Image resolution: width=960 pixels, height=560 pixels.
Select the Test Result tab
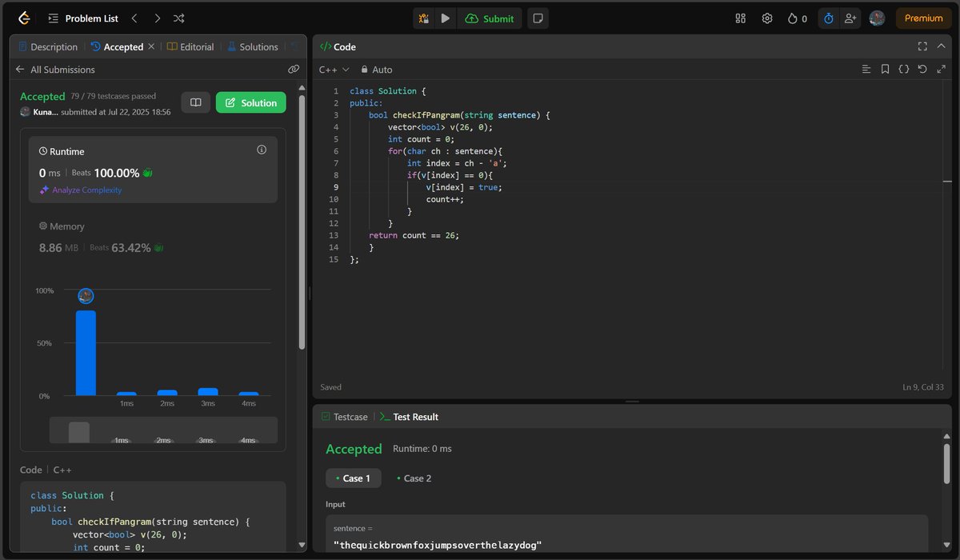409,417
